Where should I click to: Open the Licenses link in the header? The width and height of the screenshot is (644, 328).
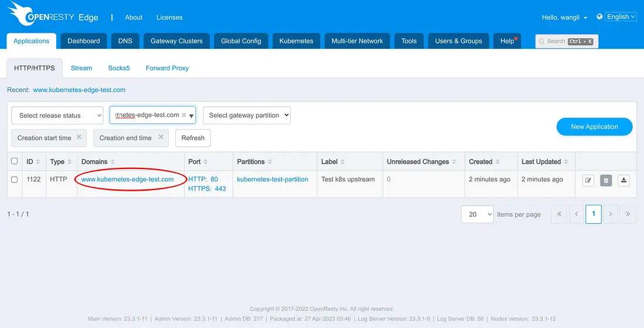click(170, 17)
